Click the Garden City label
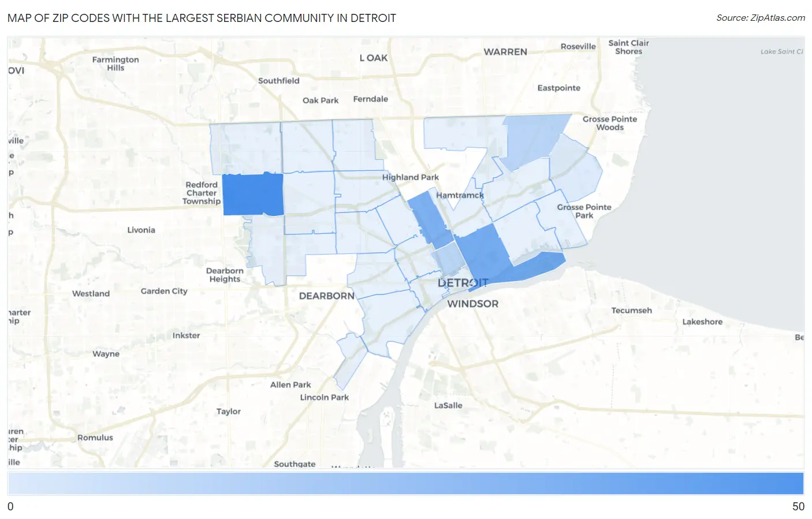 (x=164, y=291)
